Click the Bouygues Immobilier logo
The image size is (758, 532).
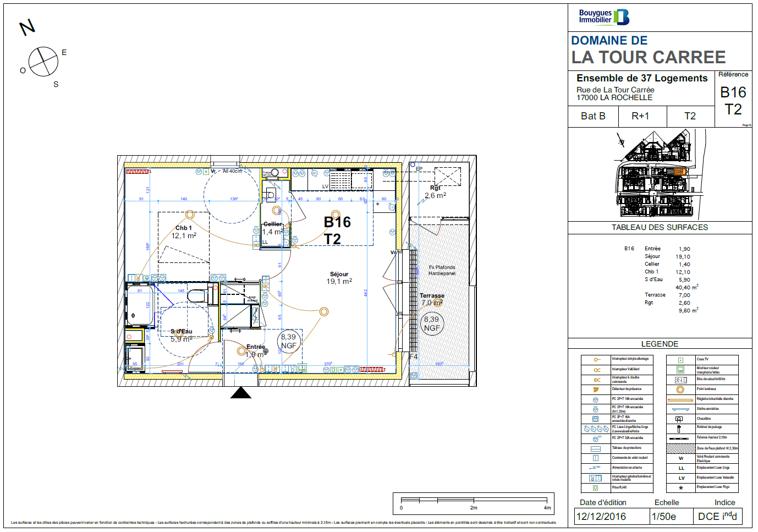tap(603, 17)
